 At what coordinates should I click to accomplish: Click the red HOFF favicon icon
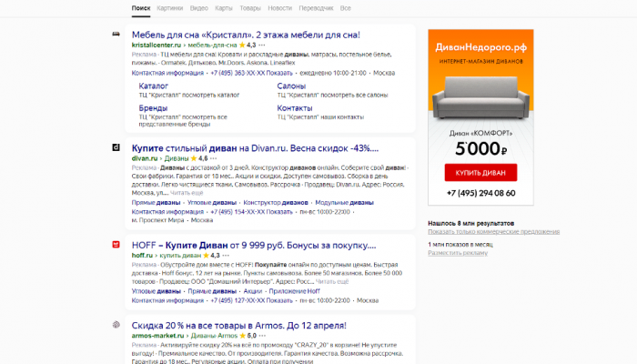point(116,245)
